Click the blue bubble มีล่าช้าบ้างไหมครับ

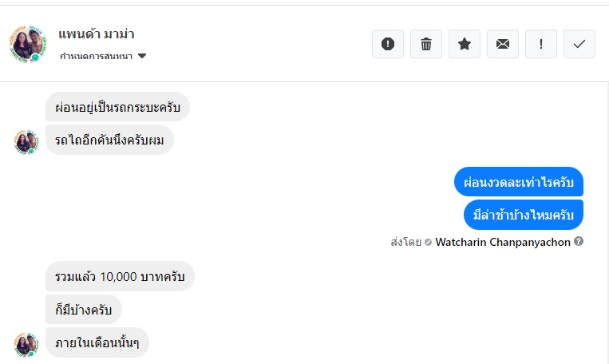pyautogui.click(x=524, y=214)
